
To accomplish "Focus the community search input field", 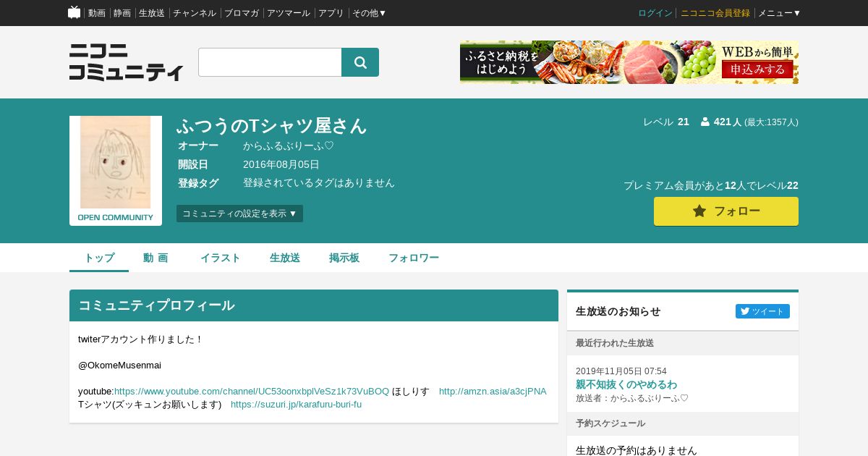I will (x=270, y=62).
